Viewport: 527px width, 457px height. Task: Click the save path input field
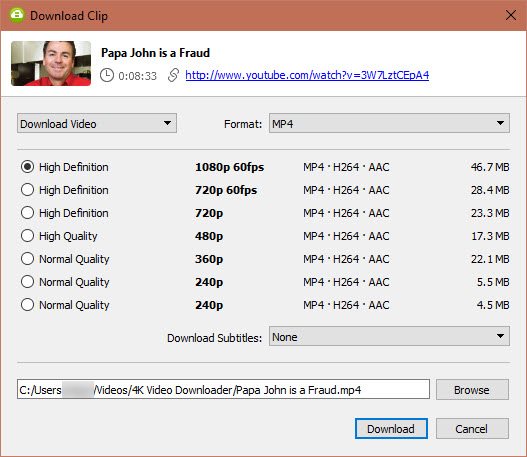click(x=223, y=389)
